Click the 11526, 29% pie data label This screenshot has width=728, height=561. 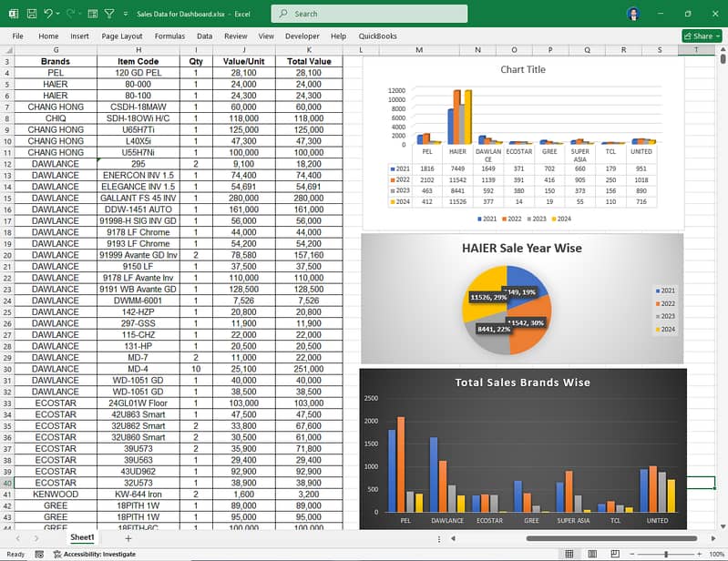point(488,297)
